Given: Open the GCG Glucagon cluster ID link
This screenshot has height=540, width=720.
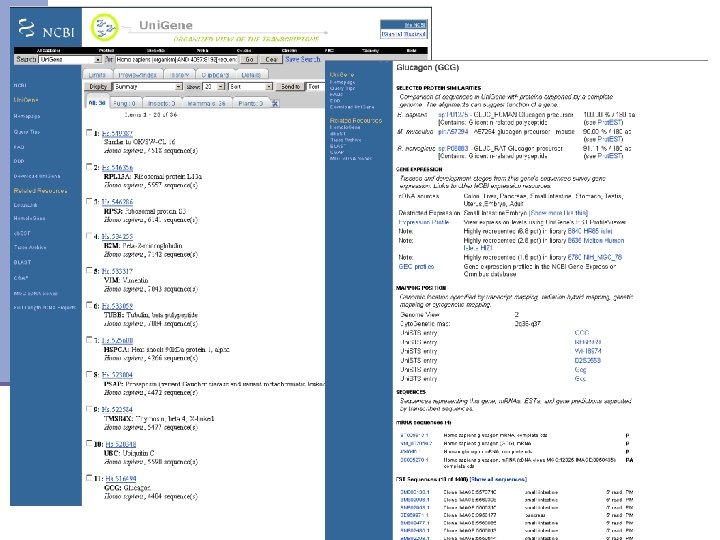Looking at the screenshot, I should (121, 478).
